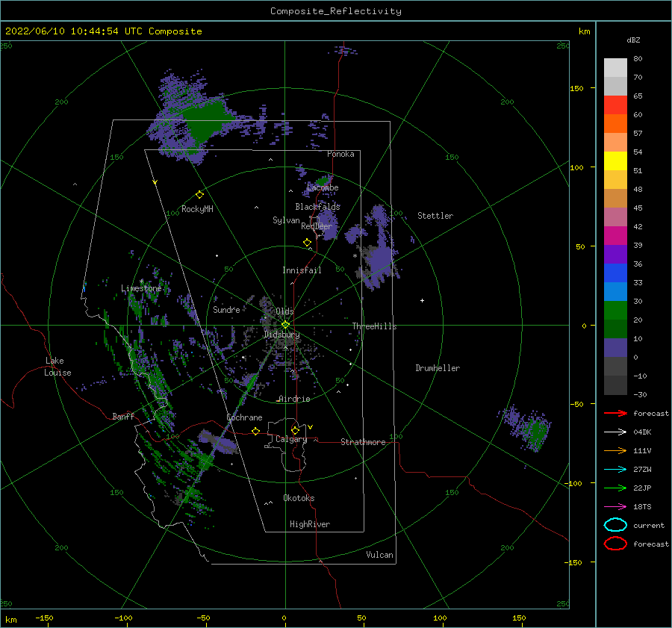672x628 pixels.
Task: Click the white cross marker south of Stettler
Action: point(422,300)
